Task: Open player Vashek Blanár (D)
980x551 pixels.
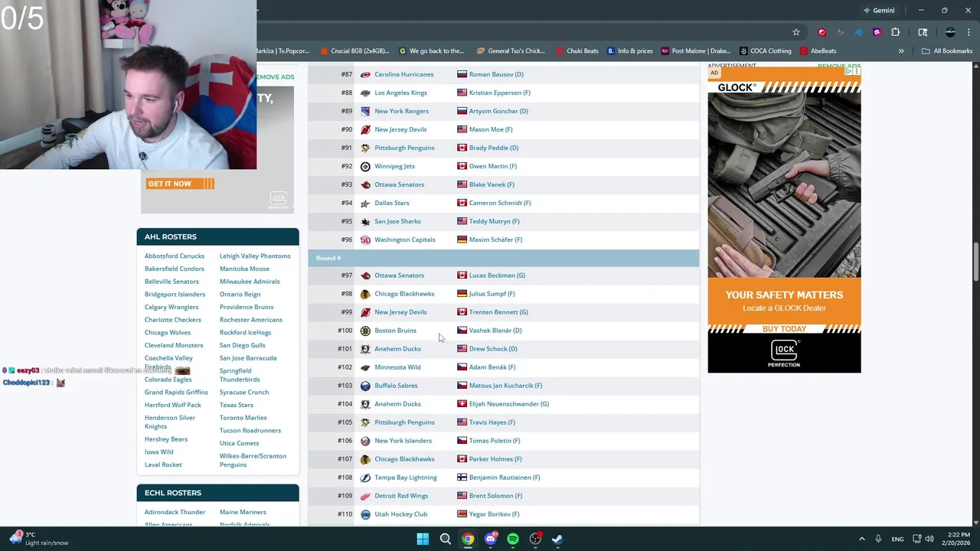Action: (495, 331)
